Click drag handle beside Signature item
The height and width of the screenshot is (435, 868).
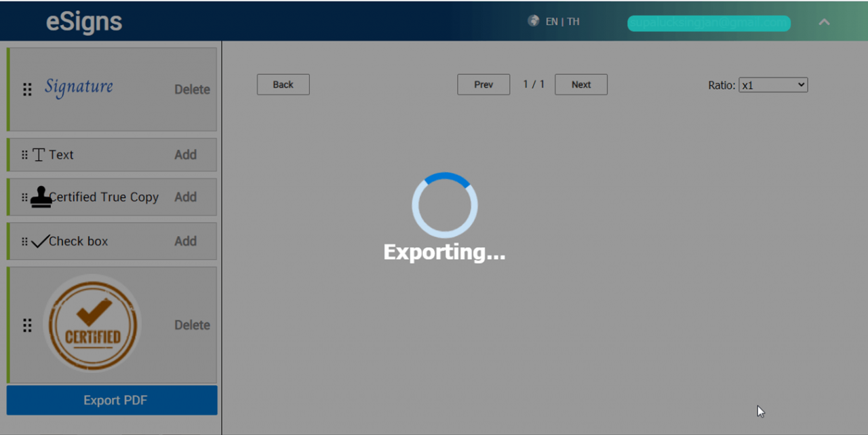(27, 90)
